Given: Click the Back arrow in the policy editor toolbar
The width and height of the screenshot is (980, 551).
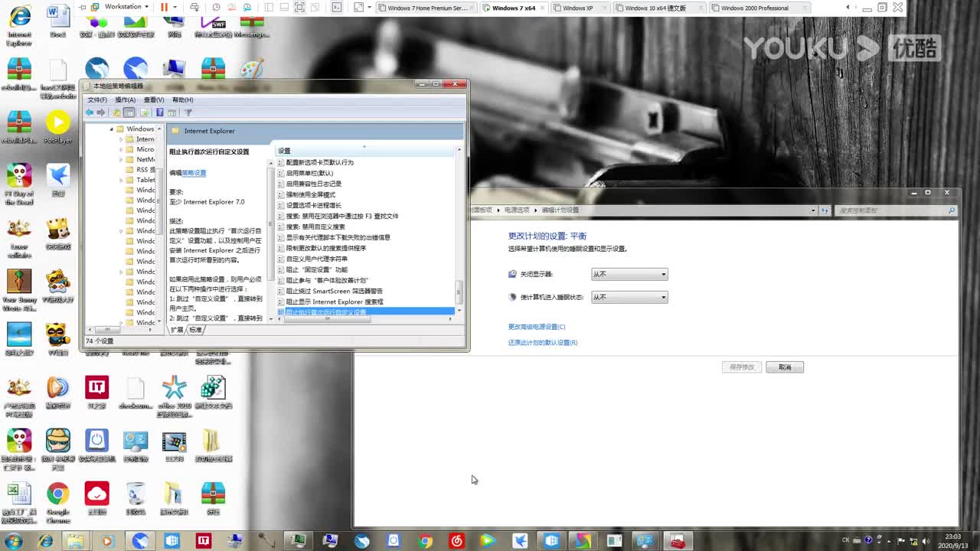Looking at the screenshot, I should click(x=90, y=112).
